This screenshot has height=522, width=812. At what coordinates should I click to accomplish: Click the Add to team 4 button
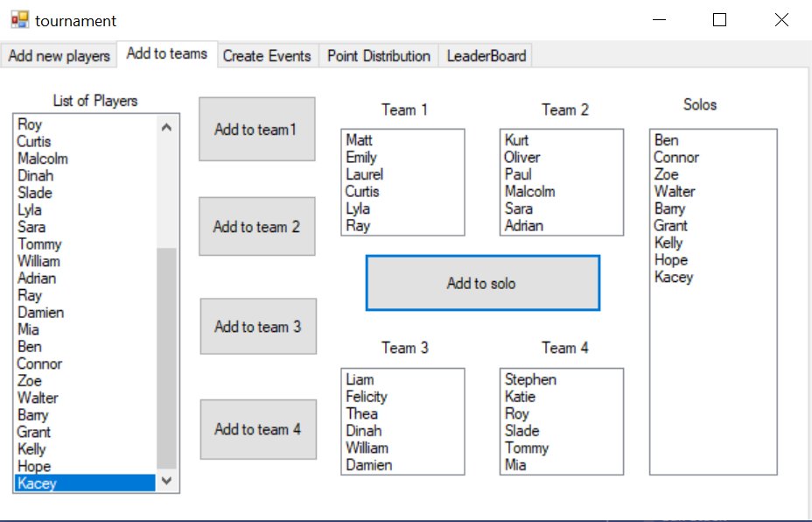pos(258,429)
